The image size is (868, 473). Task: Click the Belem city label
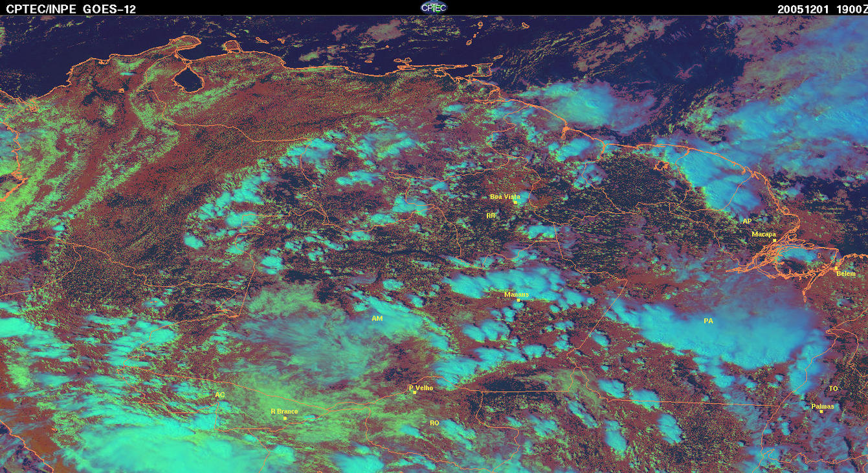[846, 274]
